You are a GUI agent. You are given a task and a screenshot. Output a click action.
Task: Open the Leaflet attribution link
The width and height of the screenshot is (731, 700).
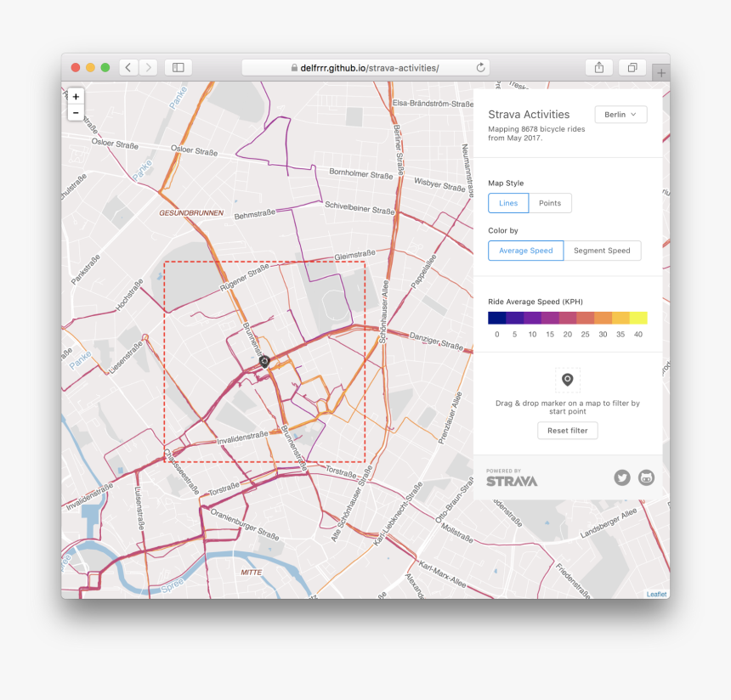[656, 594]
